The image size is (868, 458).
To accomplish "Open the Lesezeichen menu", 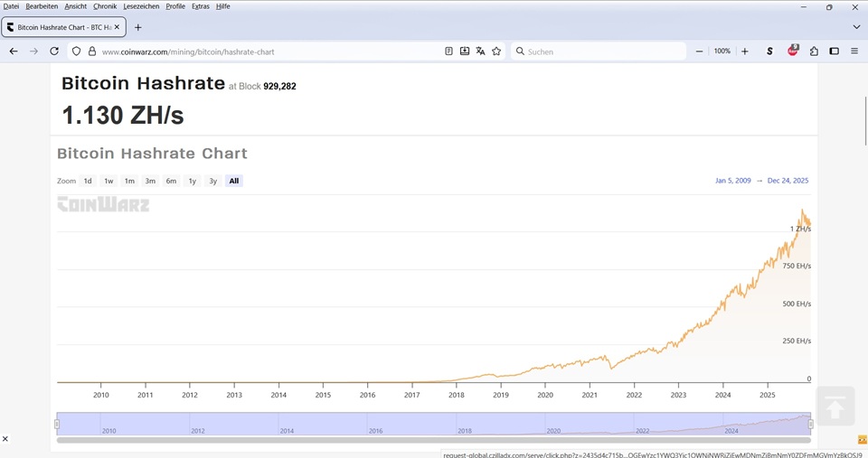I will pos(141,6).
